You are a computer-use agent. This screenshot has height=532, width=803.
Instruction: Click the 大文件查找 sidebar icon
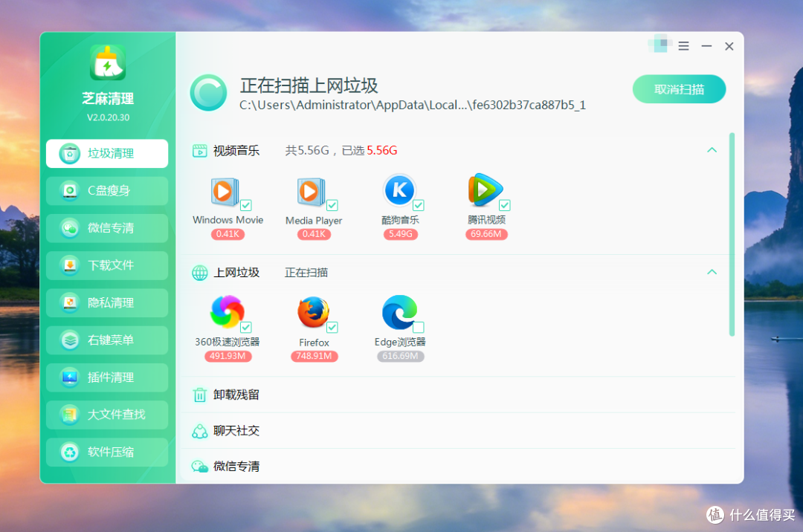pyautogui.click(x=70, y=415)
